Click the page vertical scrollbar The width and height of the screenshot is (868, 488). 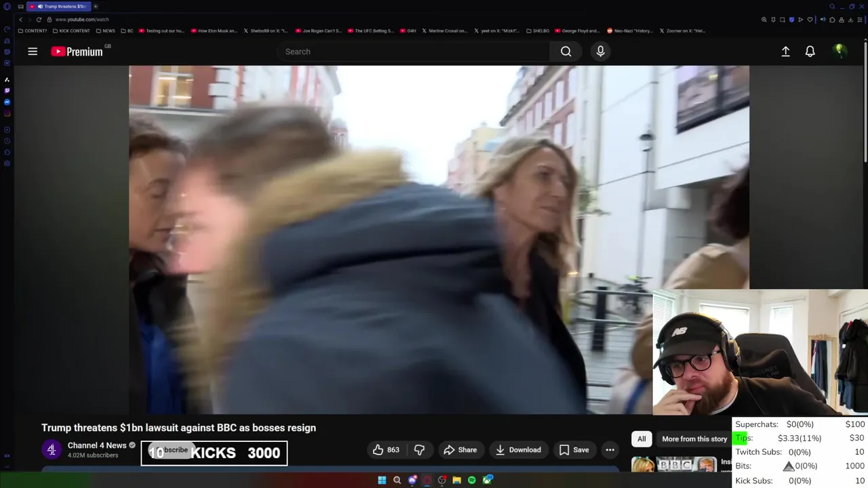pyautogui.click(x=865, y=102)
